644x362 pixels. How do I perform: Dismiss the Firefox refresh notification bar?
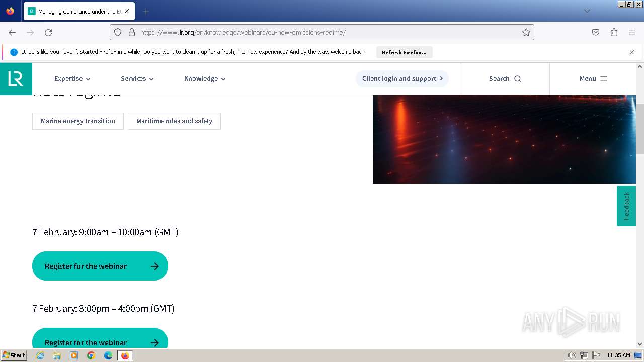point(632,52)
